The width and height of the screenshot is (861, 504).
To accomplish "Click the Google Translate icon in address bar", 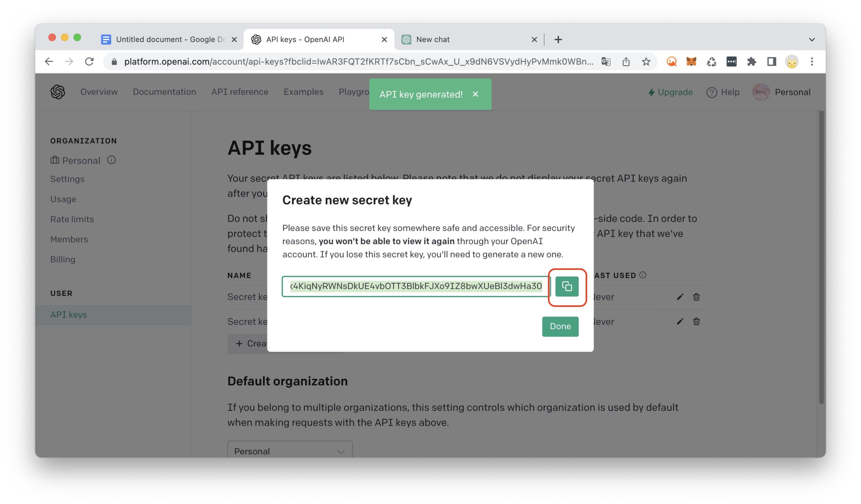I will pyautogui.click(x=606, y=62).
